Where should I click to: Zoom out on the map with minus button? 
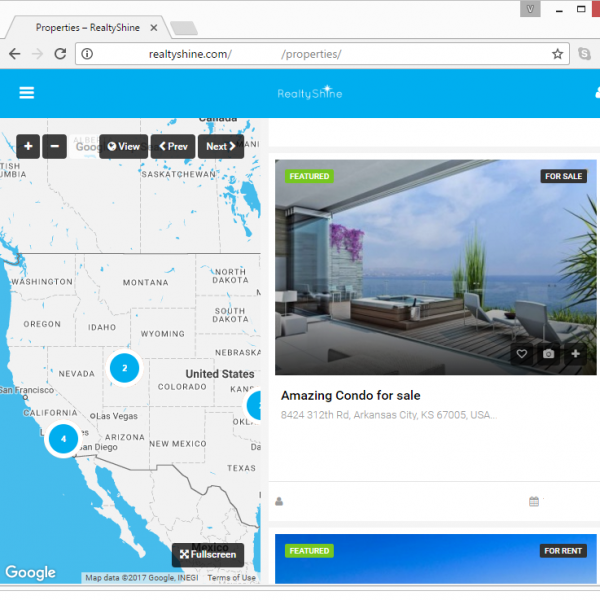54,146
